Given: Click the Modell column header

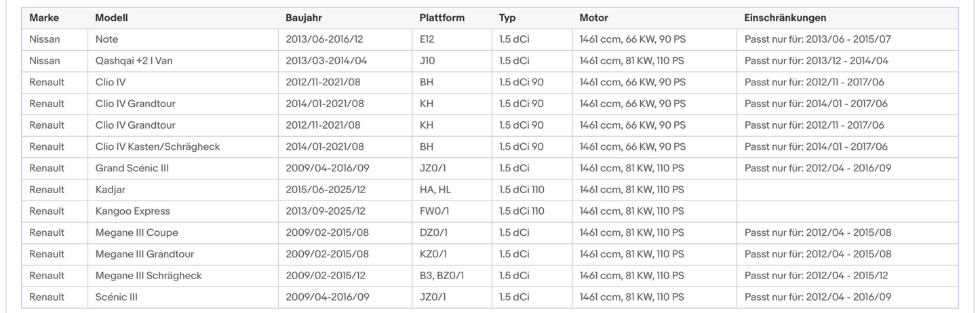Looking at the screenshot, I should tap(111, 18).
